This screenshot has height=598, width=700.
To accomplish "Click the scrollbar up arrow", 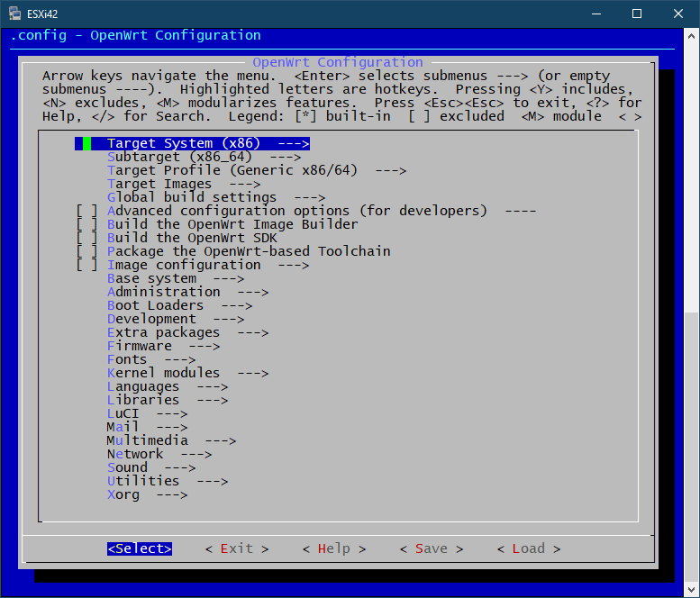I will click(692, 36).
